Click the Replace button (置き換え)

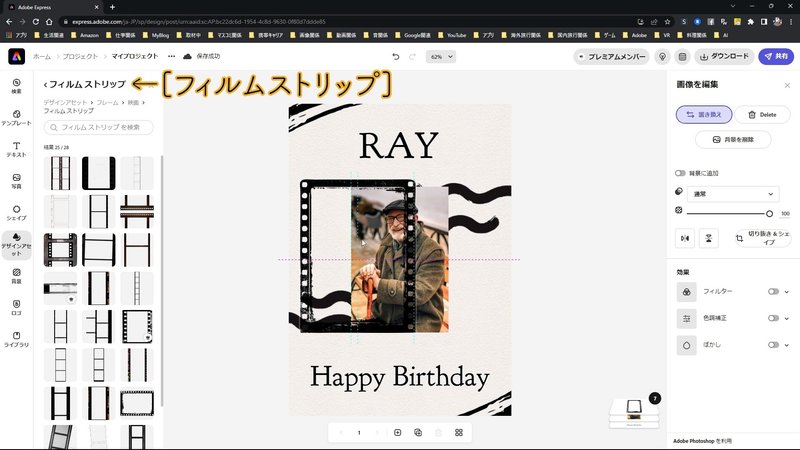(704, 115)
